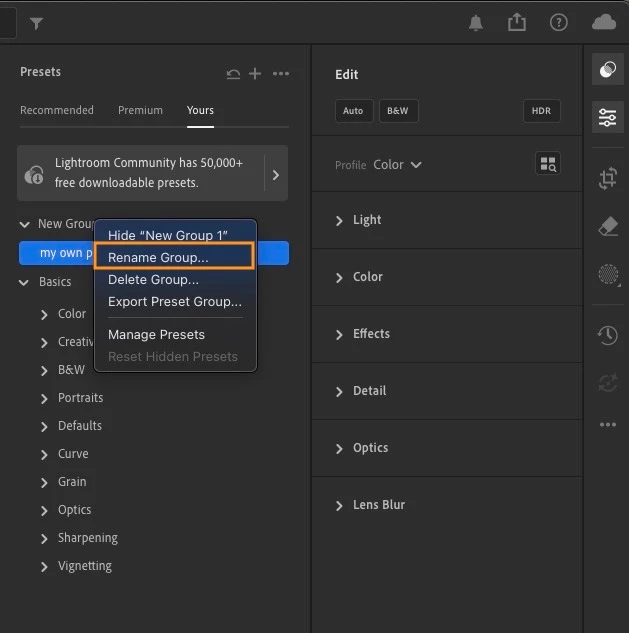The image size is (629, 633).
Task: Click the undo preset arrow icon
Action: point(233,74)
